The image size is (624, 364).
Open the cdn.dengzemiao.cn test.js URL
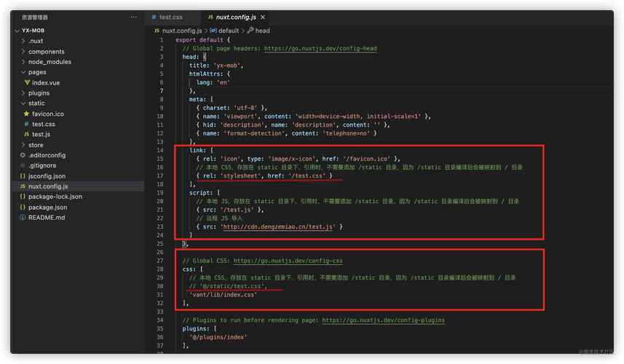277,226
